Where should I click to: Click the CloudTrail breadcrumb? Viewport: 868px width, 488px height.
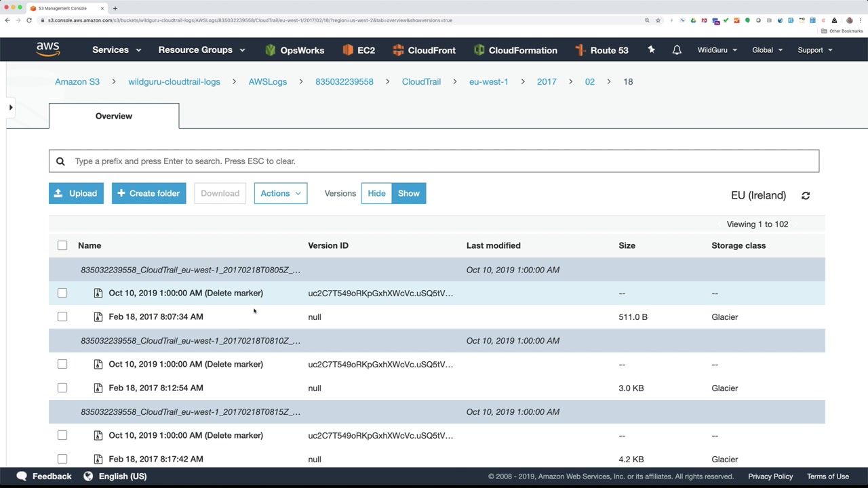point(421,81)
